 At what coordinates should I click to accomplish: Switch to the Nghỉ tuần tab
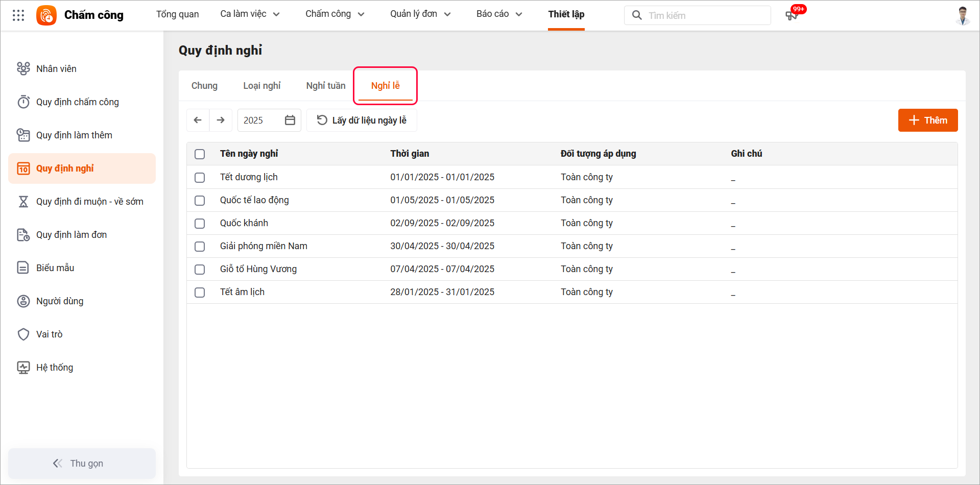point(326,86)
